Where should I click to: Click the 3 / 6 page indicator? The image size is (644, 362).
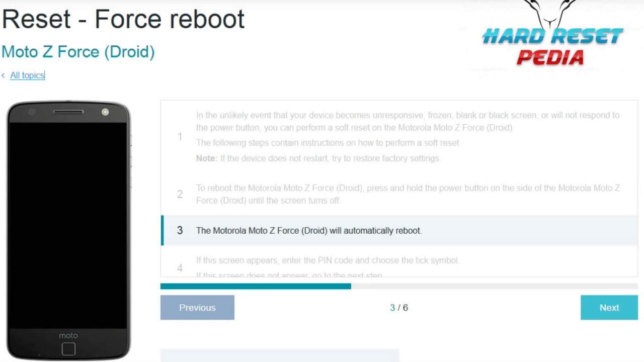399,308
